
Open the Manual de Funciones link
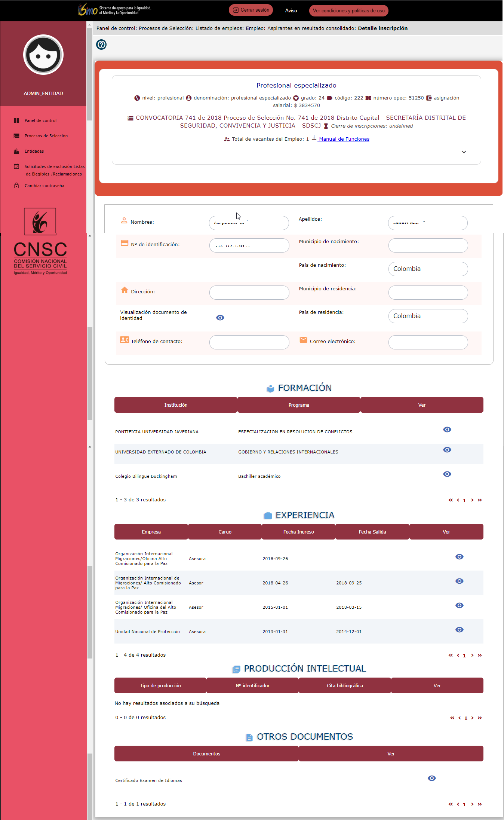click(344, 139)
